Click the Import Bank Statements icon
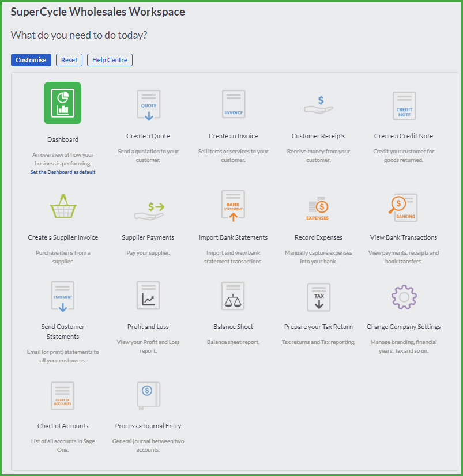 coord(233,206)
